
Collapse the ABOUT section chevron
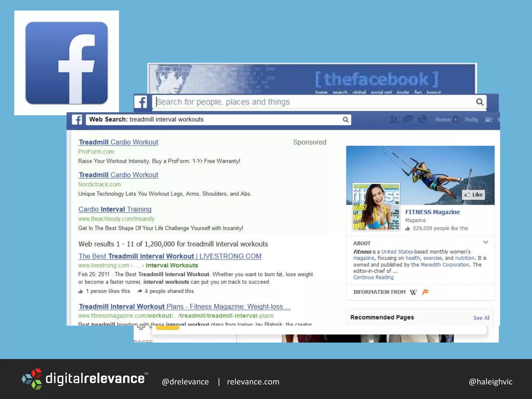pyautogui.click(x=486, y=242)
